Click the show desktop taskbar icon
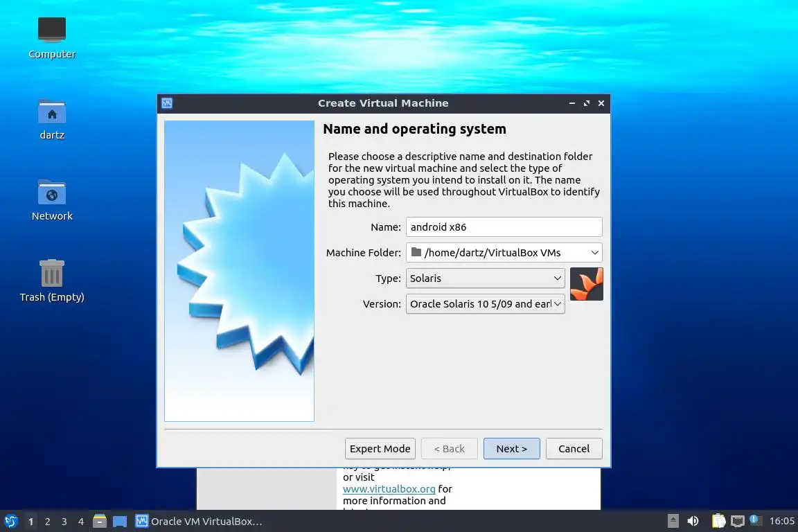Viewport: 798px width, 532px height. point(120,522)
